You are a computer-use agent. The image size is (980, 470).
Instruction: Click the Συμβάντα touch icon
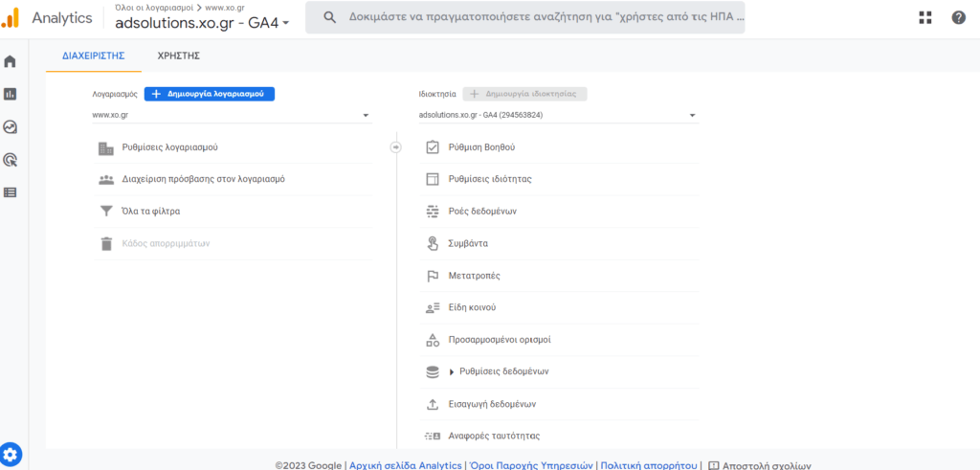pos(433,244)
